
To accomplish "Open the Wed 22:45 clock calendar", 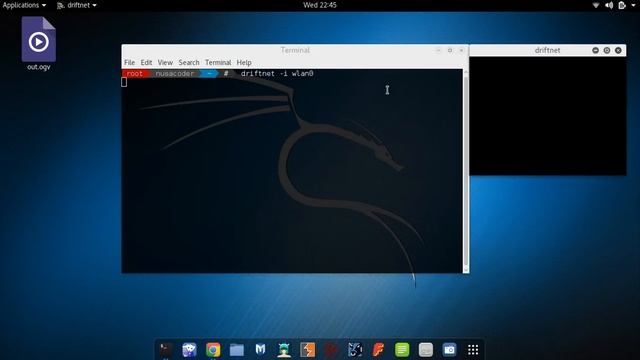I will click(x=320, y=5).
